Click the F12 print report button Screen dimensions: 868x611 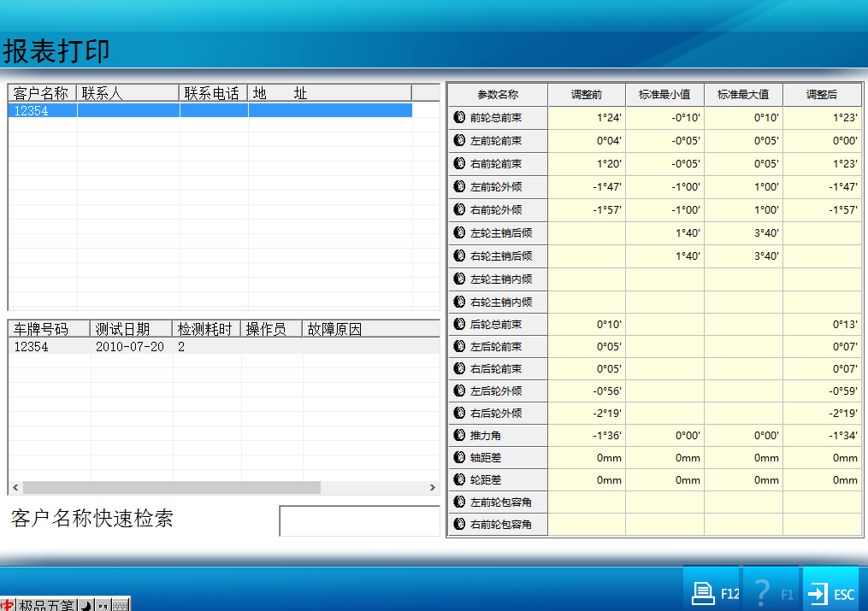(712, 592)
